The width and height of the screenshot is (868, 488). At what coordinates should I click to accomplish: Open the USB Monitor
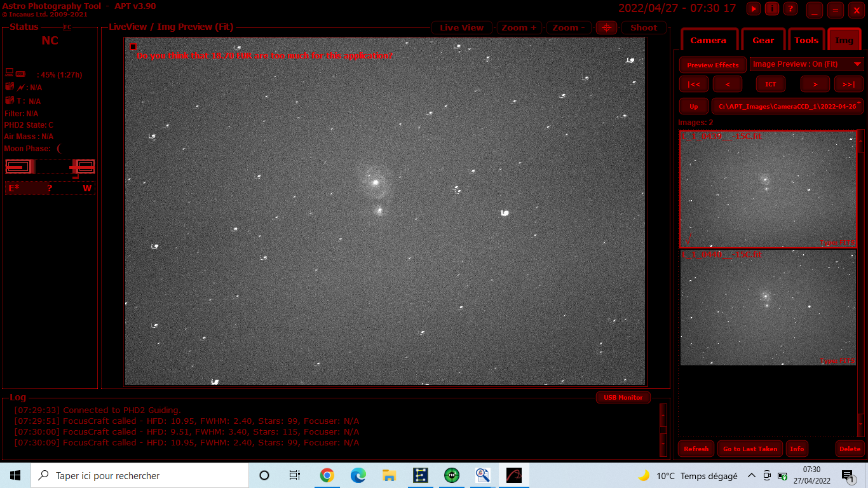tap(623, 398)
